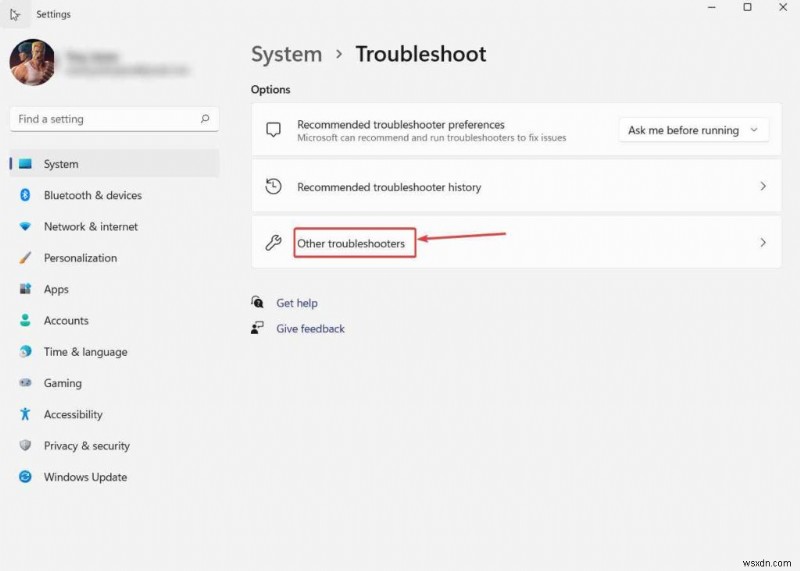
Task: Click the Accessibility figure icon
Action: (25, 414)
